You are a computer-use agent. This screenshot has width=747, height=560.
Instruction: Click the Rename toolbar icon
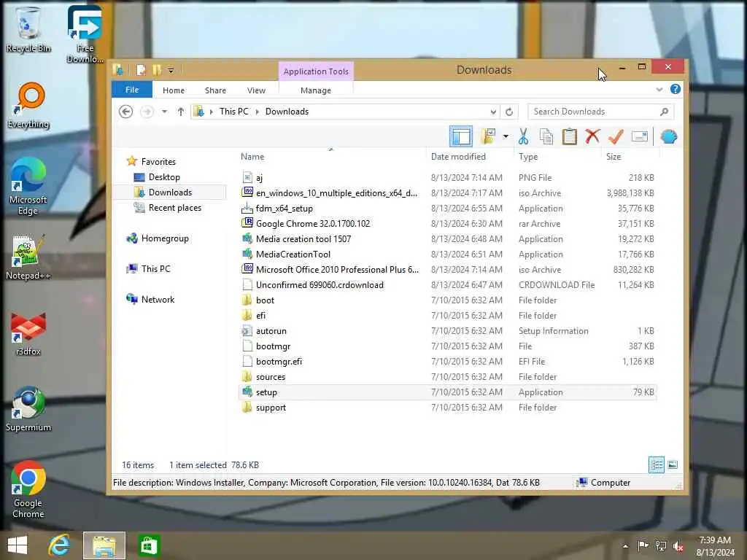click(x=639, y=136)
